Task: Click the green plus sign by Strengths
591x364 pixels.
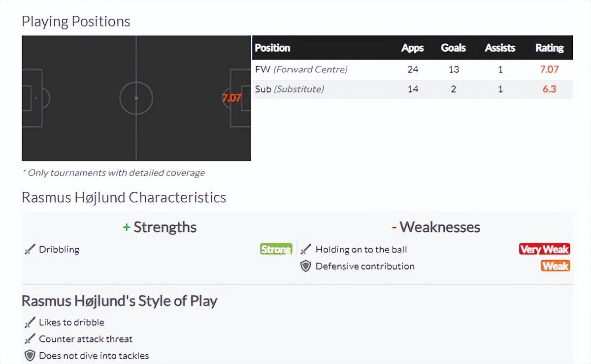Action: click(127, 228)
